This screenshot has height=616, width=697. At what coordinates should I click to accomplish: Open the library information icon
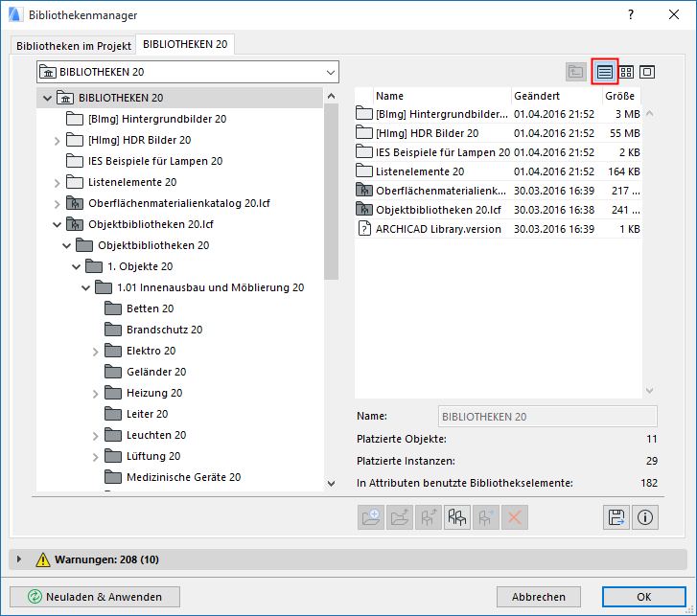pos(645,517)
